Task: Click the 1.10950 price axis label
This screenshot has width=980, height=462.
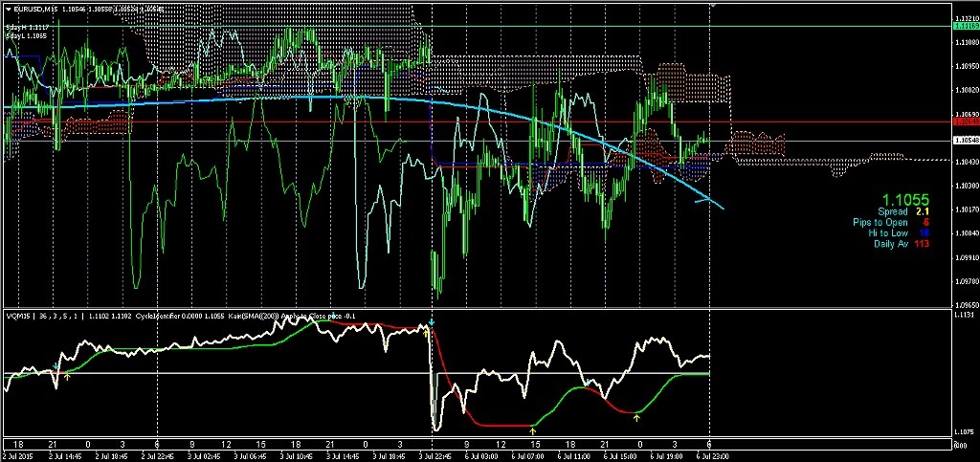Action: pos(966,66)
